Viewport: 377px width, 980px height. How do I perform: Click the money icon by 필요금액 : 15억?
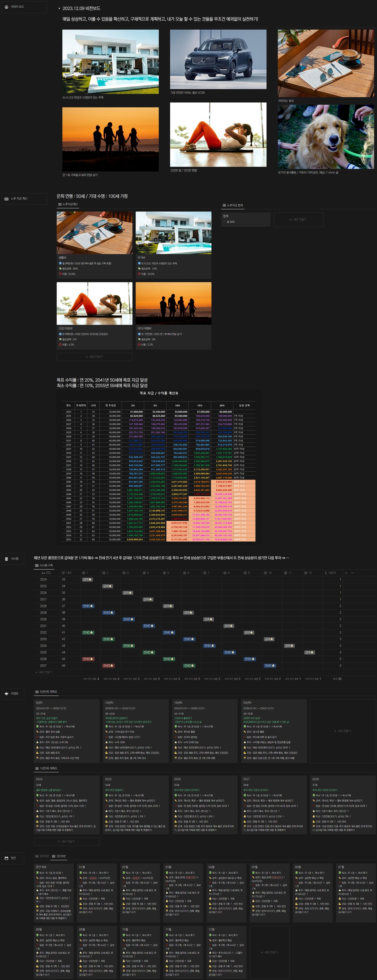[x=139, y=268]
